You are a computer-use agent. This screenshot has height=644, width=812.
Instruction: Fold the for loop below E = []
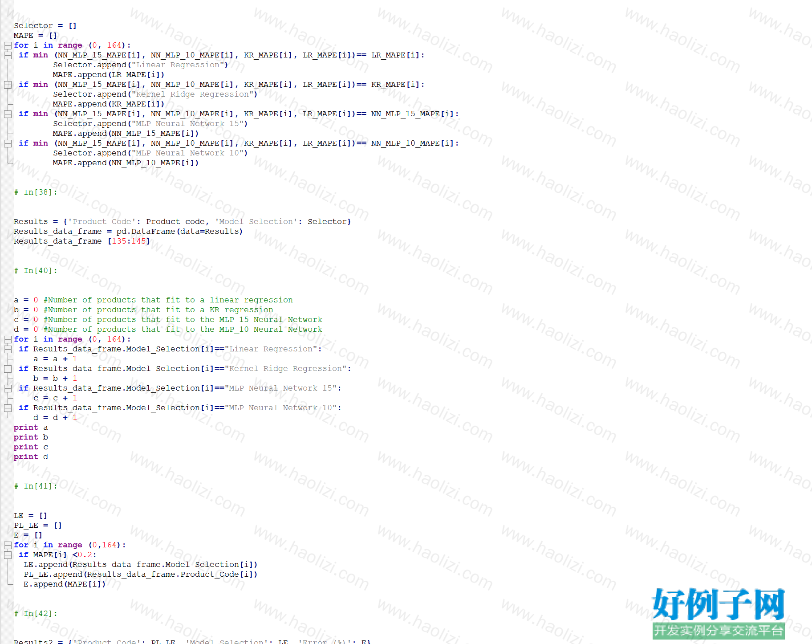(8, 545)
